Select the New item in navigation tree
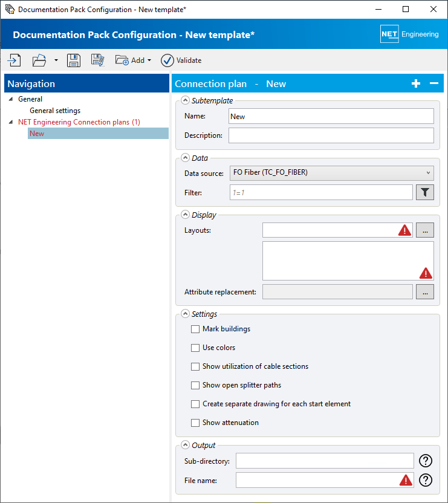Viewport: 448px width, 503px height. click(x=98, y=134)
